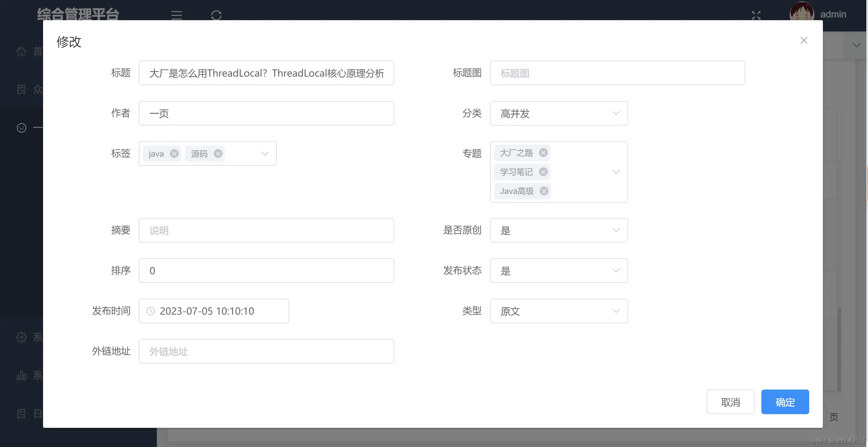This screenshot has width=868, height=447.
Task: Click the admin avatar in the top bar
Action: (x=802, y=14)
